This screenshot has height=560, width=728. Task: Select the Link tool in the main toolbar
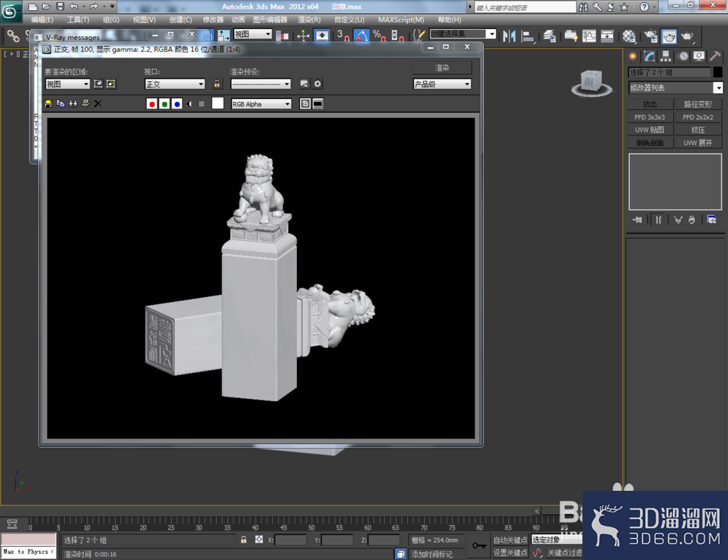coord(13,36)
